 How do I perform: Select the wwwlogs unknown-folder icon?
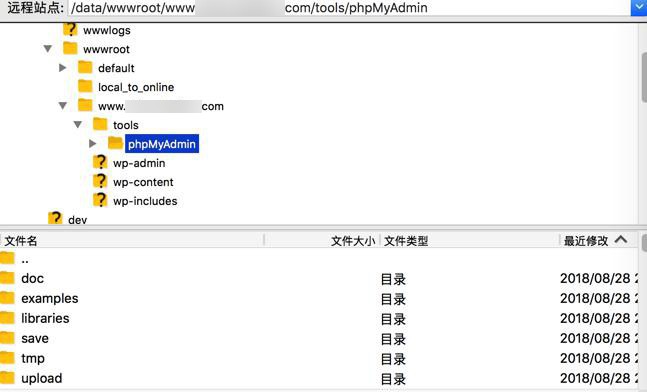[70, 30]
